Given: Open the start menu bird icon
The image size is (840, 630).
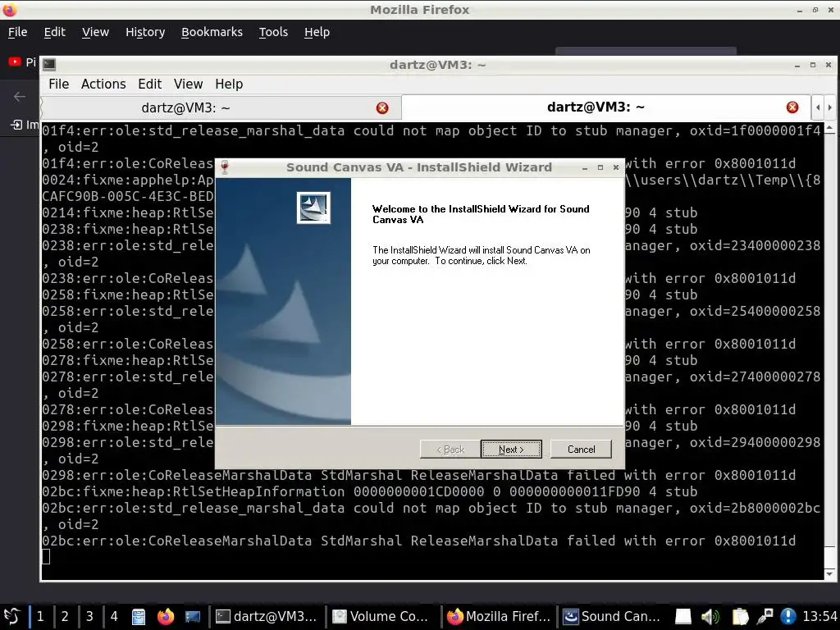Looking at the screenshot, I should coord(11,617).
